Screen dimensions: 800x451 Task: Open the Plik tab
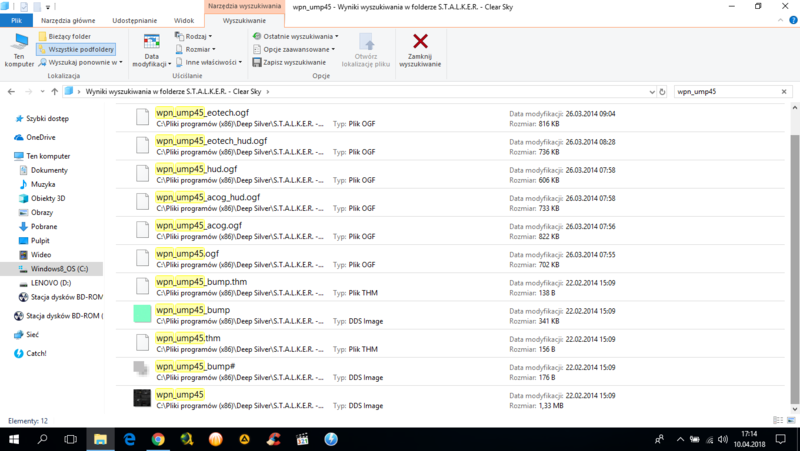(16, 20)
